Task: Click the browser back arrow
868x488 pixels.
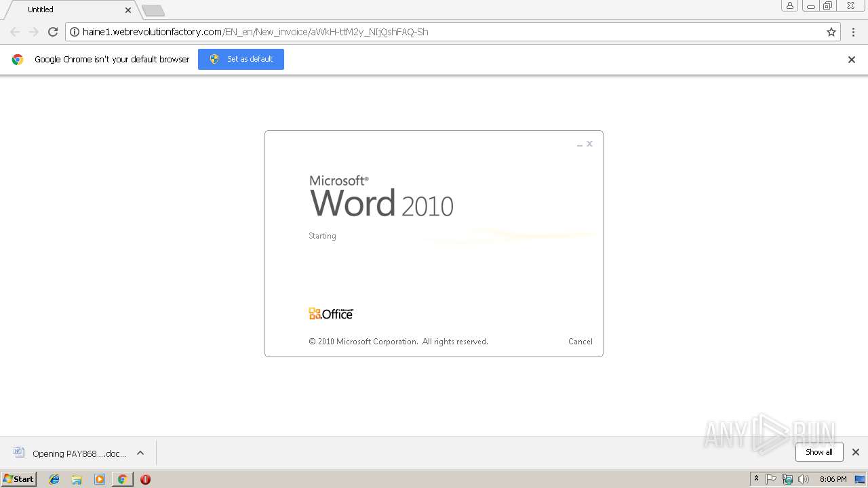Action: click(15, 32)
